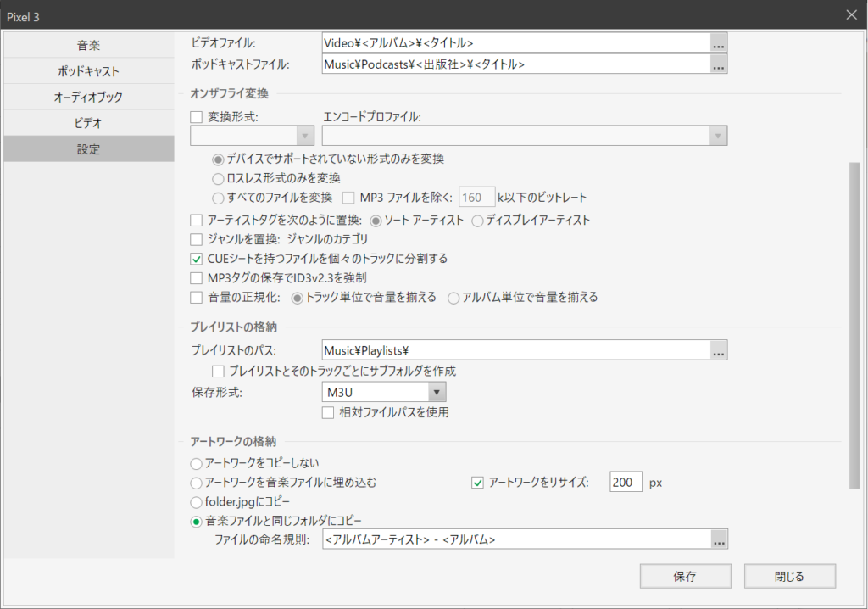Select デバイスでサポートされていない形式のみを変換 radio
This screenshot has height=609, width=868.
click(218, 159)
